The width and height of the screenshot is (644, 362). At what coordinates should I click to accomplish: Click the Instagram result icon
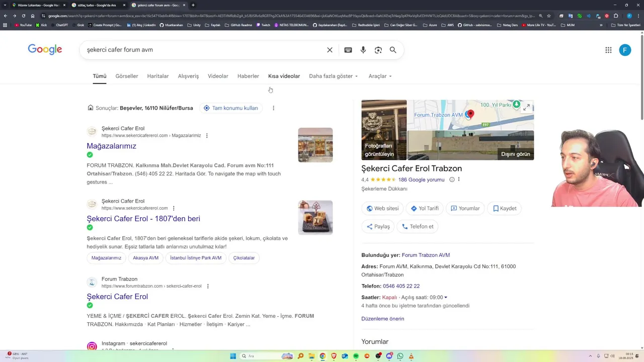[x=92, y=346]
